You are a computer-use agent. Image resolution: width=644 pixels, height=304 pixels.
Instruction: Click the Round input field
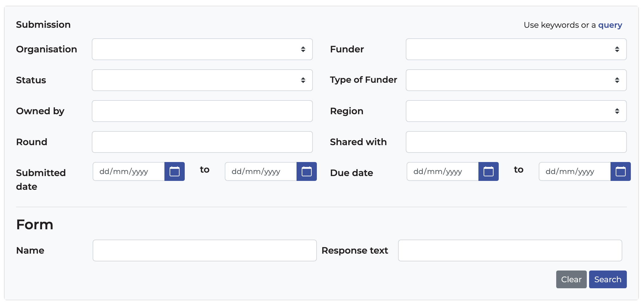pos(202,142)
